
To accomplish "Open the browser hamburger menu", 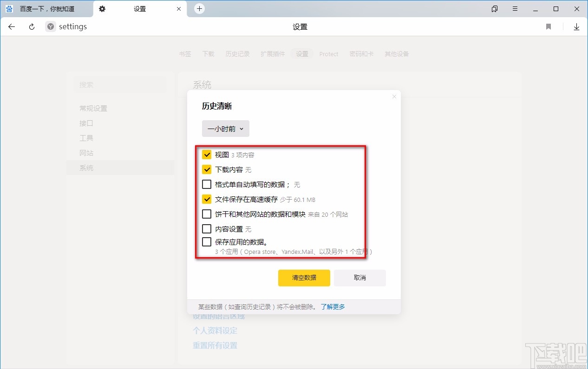I will coord(515,8).
